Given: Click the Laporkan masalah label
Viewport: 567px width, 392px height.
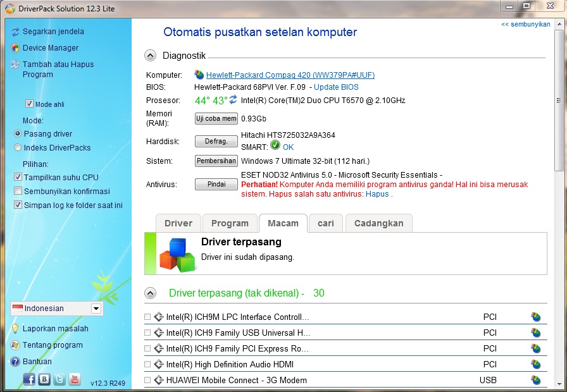Looking at the screenshot, I should click(56, 329).
